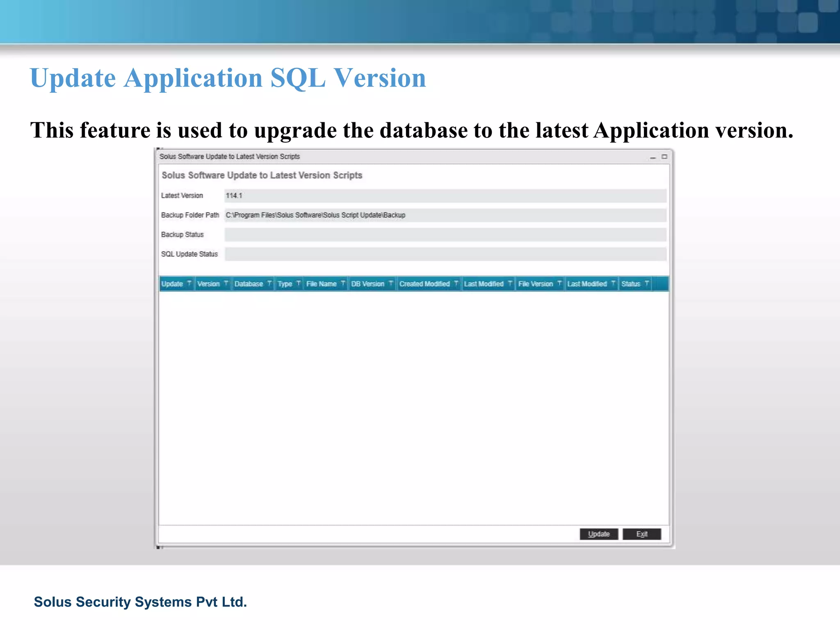Open filter on Update column header
The image size is (840, 630).
click(189, 283)
